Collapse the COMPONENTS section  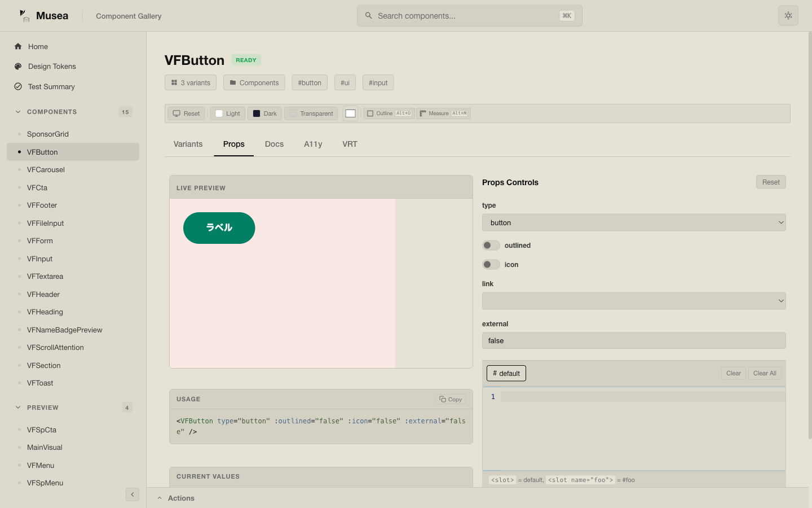click(x=18, y=112)
